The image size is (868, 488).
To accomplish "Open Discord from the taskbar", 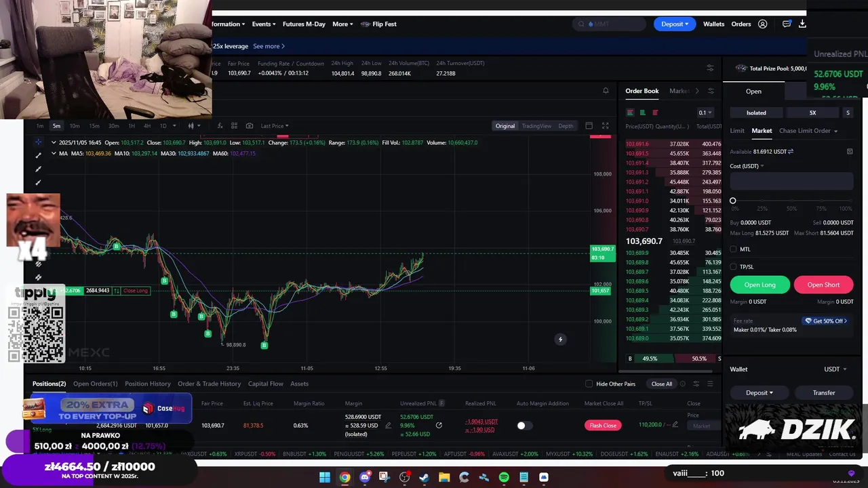I will (x=365, y=477).
